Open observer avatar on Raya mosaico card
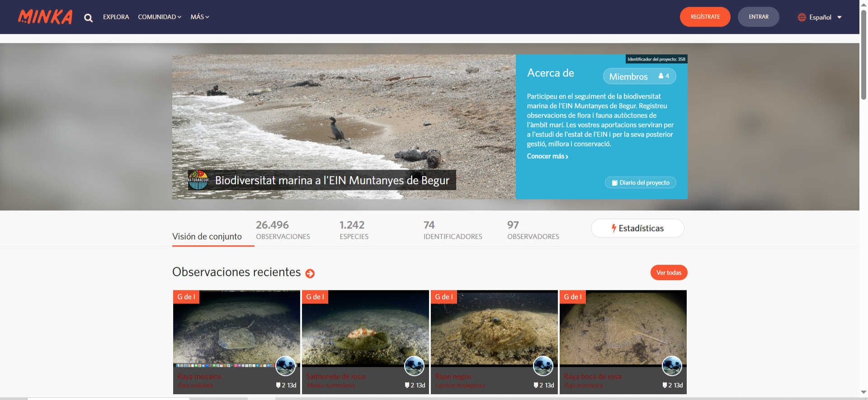868x400 pixels. (285, 366)
